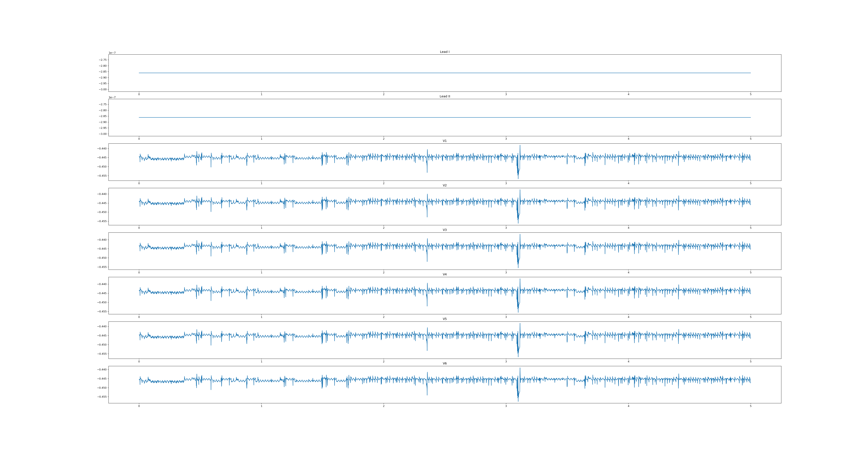Click the −2.75 y-axis tick in Lead II plot
868x453 pixels.
(x=103, y=104)
